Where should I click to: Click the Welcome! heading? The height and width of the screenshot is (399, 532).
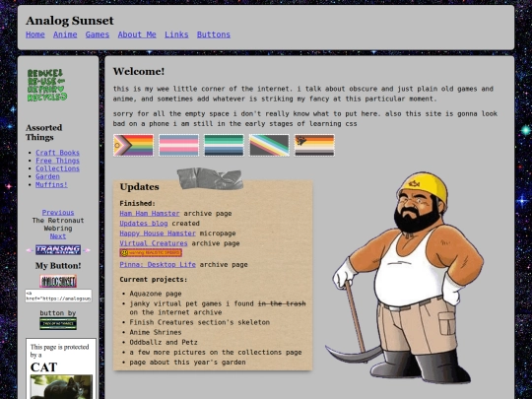click(x=139, y=71)
